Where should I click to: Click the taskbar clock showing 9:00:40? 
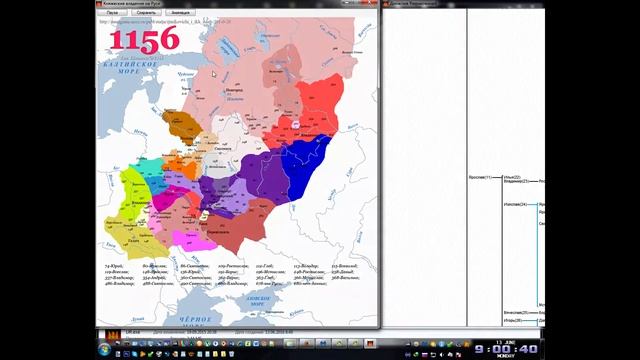tap(506, 349)
